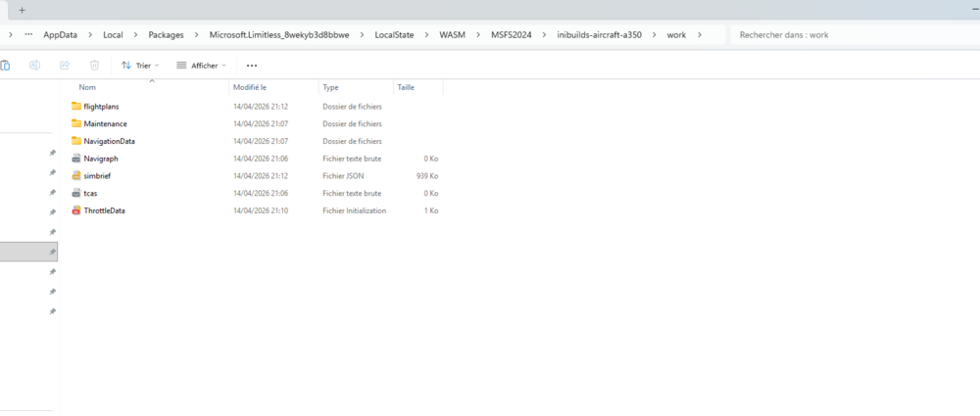Expand the chevron after work in breadcrumb
The height and width of the screenshot is (416, 980).
point(700,35)
